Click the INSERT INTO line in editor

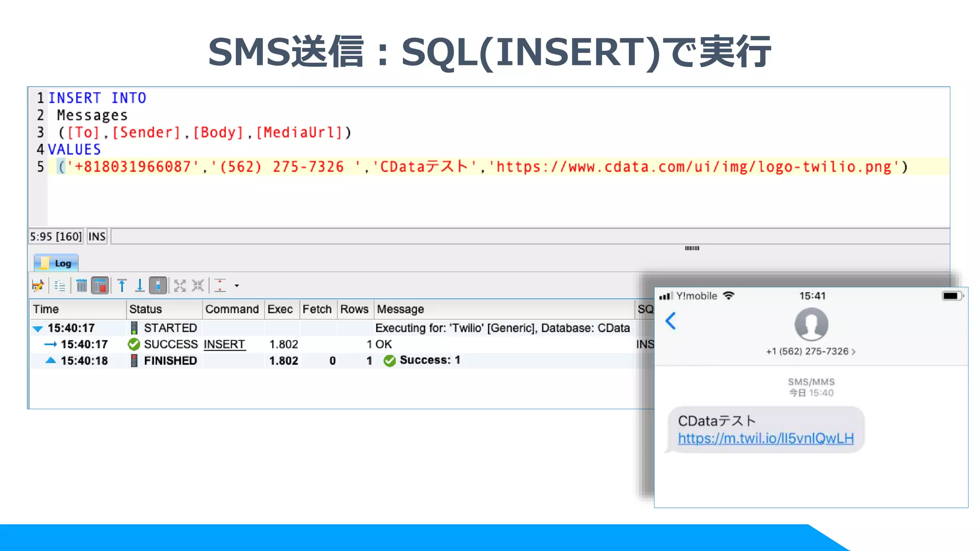(x=97, y=98)
